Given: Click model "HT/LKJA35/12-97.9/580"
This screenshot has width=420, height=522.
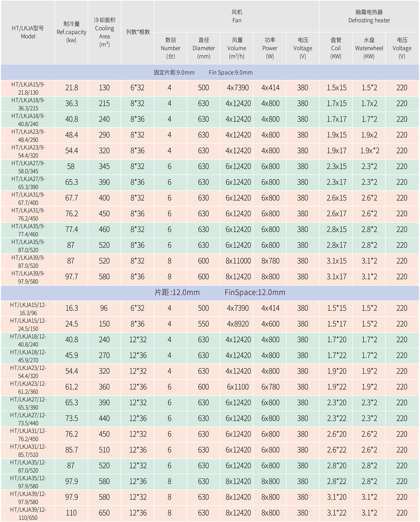Looking at the screenshot, I should pyautogui.click(x=28, y=482).
